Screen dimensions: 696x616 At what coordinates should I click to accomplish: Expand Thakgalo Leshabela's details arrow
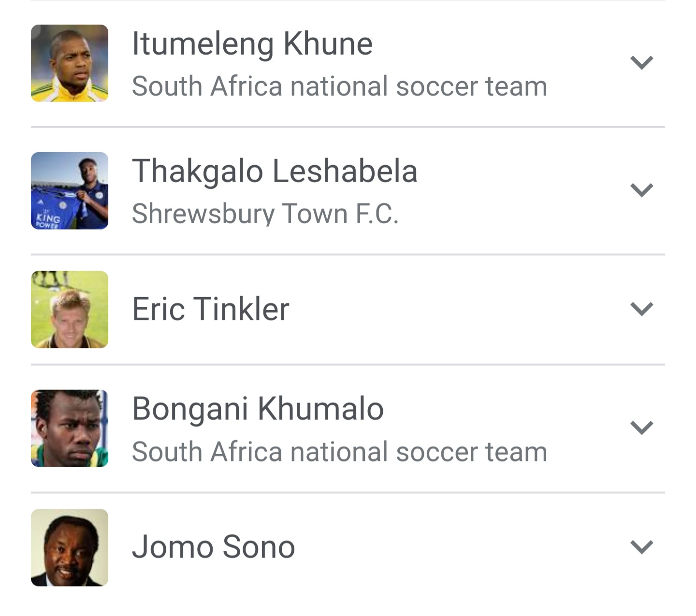(x=641, y=190)
